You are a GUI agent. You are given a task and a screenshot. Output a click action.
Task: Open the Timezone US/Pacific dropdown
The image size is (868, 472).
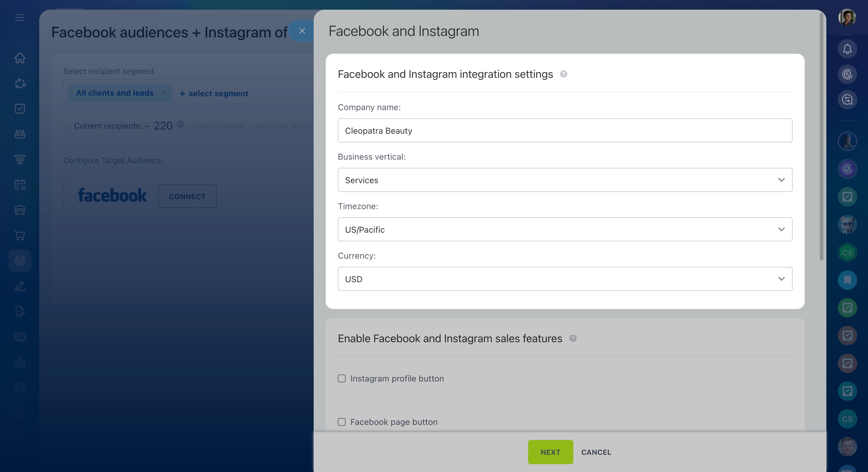pyautogui.click(x=565, y=230)
